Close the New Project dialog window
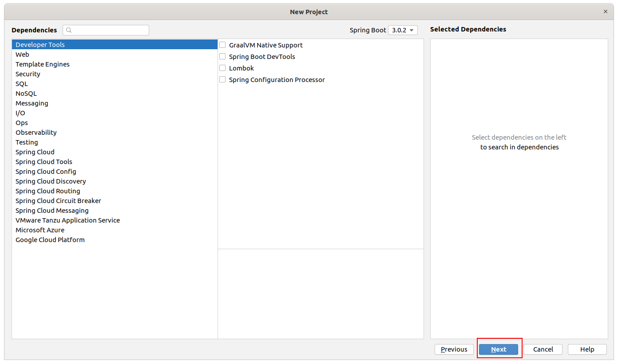The width and height of the screenshot is (618, 364). tap(606, 12)
